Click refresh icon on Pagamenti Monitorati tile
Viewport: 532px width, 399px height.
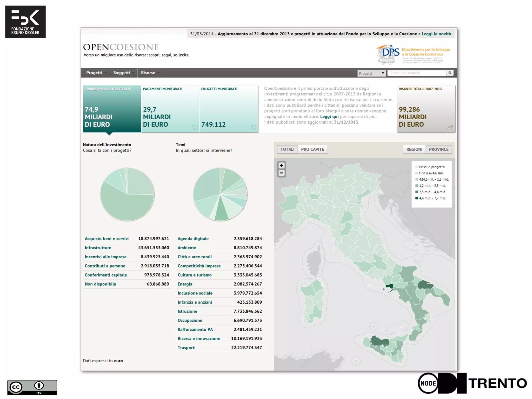195,127
